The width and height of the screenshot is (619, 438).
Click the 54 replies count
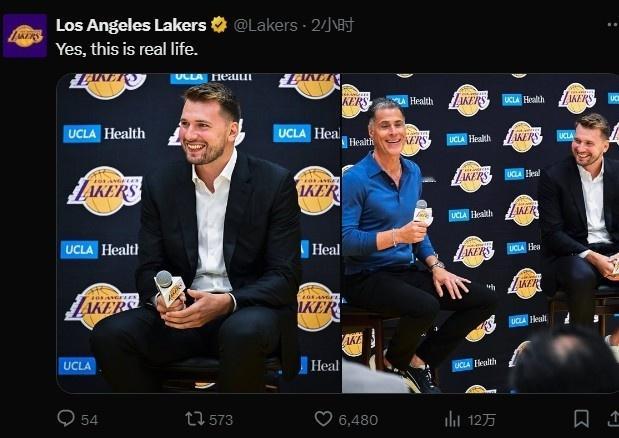coord(90,420)
